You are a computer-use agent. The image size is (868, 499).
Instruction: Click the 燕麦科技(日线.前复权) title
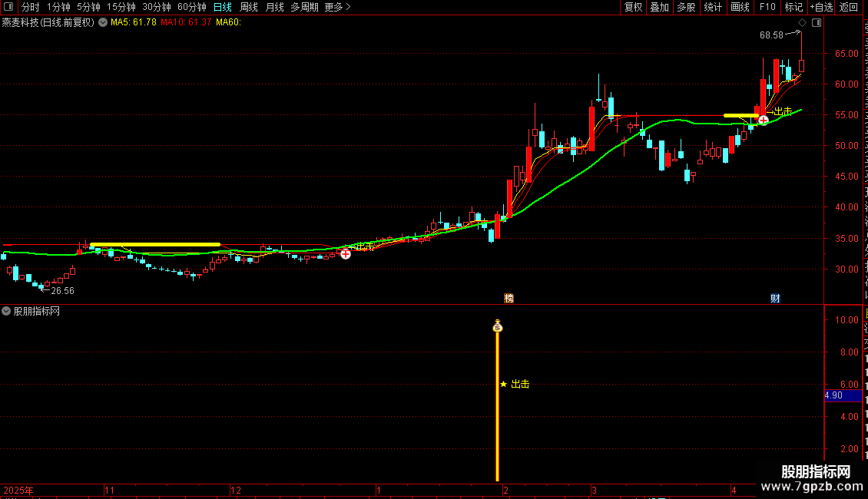[x=48, y=22]
